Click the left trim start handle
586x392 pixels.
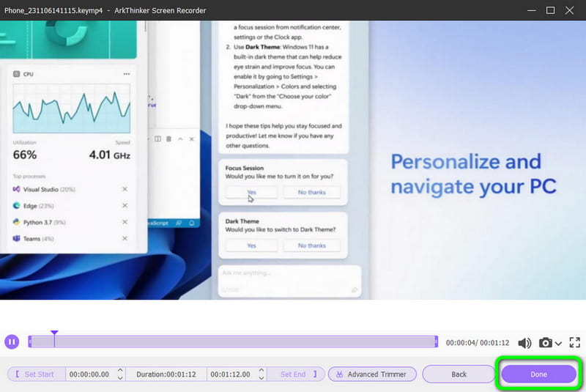(30, 341)
